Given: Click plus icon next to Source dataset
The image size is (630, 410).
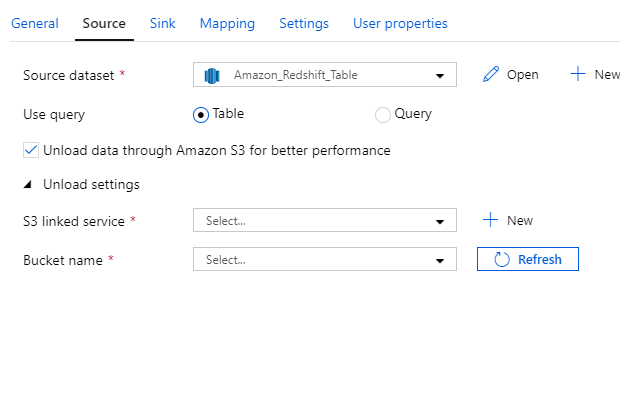Looking at the screenshot, I should click(578, 75).
